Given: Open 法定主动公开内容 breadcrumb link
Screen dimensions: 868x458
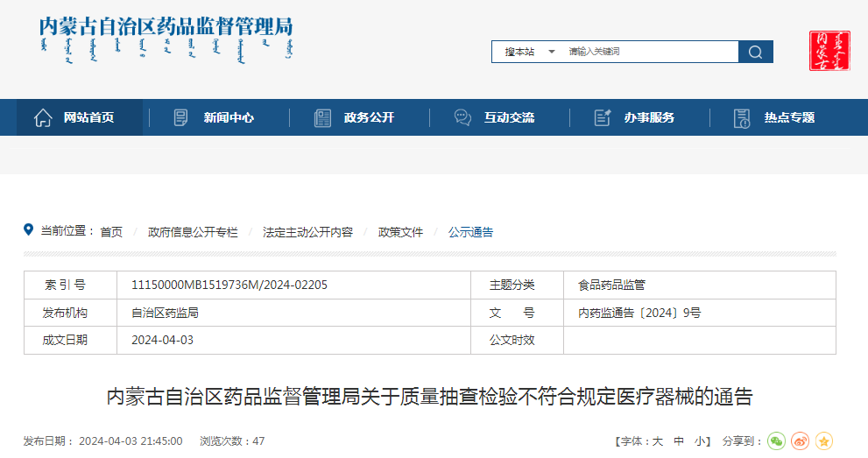Looking at the screenshot, I should click(307, 232).
